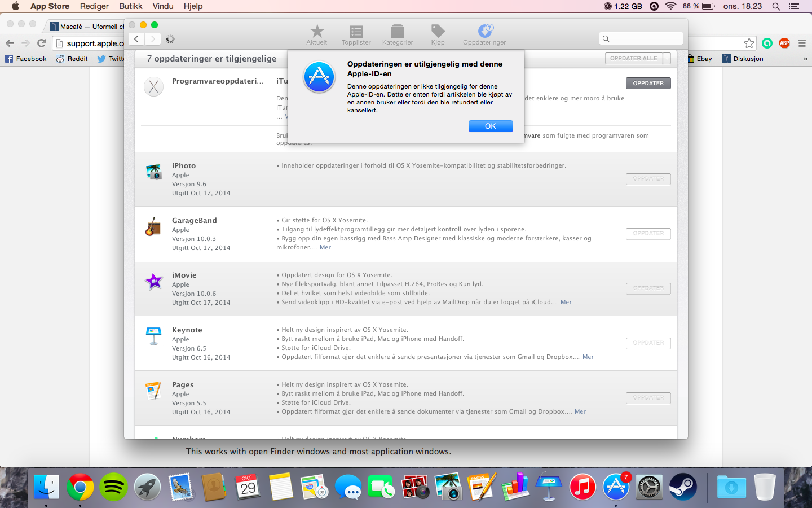This screenshot has width=812, height=508.
Task: Open iTunes from the Dock
Action: 582,487
